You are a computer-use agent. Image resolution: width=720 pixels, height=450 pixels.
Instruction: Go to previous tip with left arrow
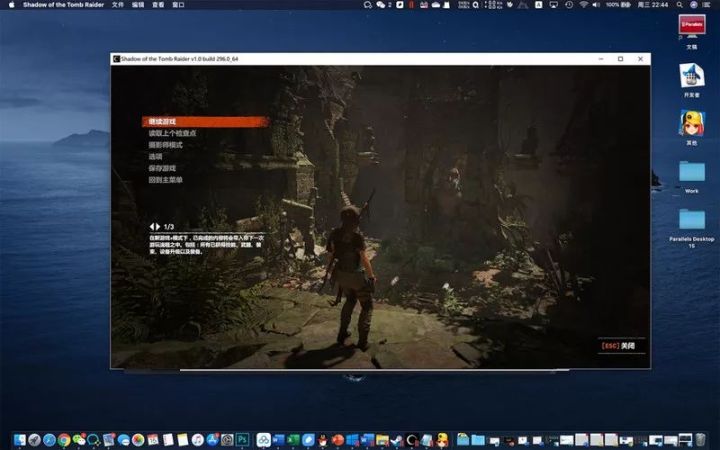click(x=152, y=226)
